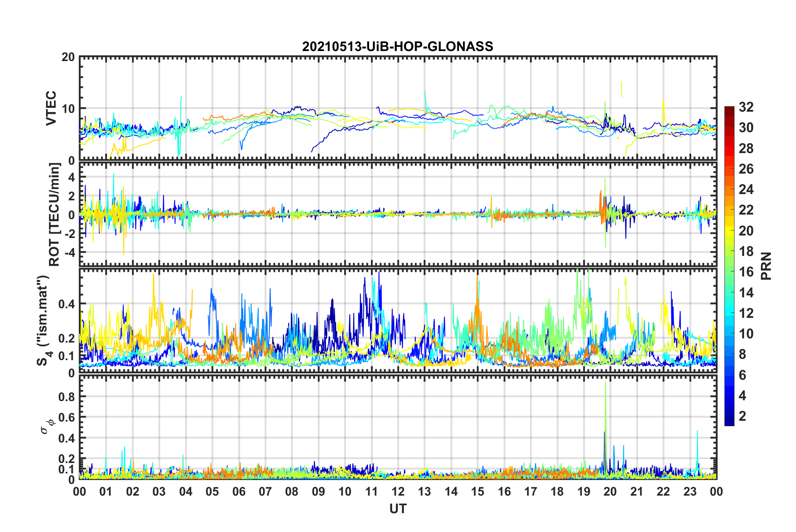This screenshot has height=532, width=796.
Task: Select the 05 hour tick on UT axis
Action: (212, 491)
